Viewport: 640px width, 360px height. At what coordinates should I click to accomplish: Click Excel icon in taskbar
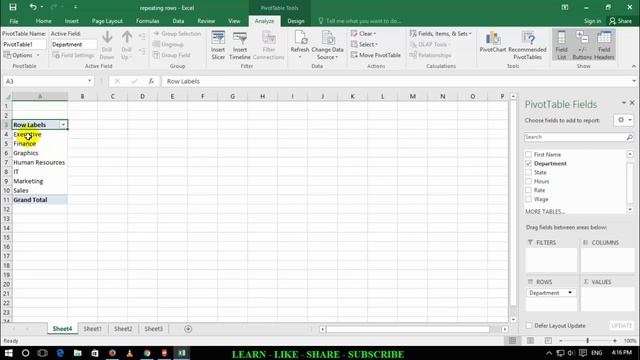182,353
